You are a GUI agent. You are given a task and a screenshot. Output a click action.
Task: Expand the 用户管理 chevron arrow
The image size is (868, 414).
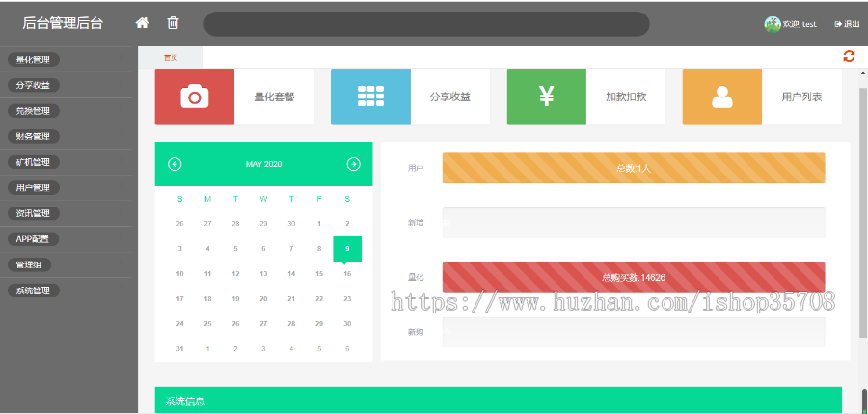[x=122, y=186]
